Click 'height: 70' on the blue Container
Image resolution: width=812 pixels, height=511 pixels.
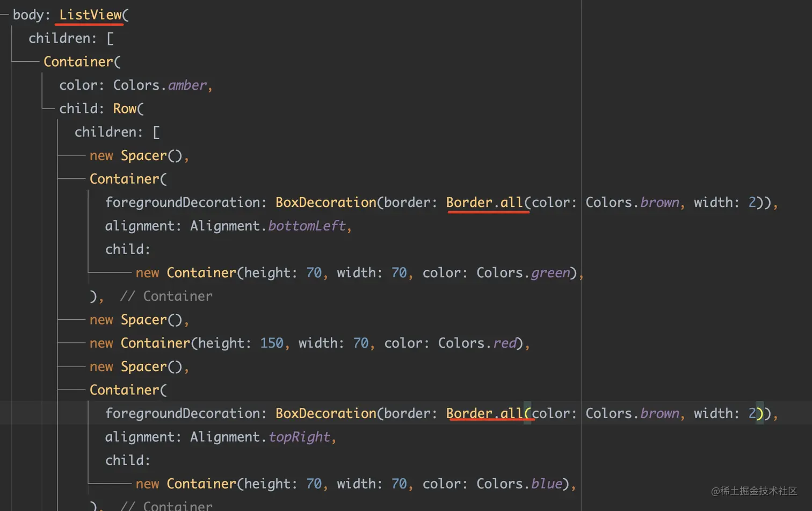click(x=282, y=484)
